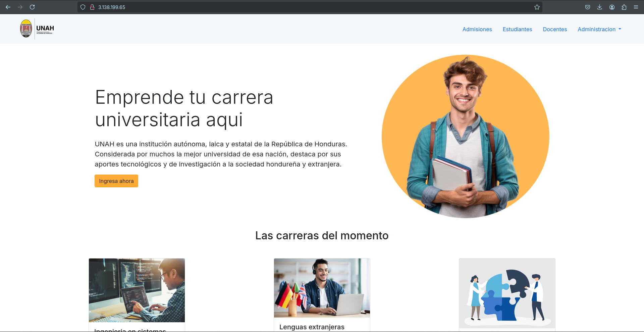Go back using the browser back arrow
Image resolution: width=644 pixels, height=332 pixels.
8,7
